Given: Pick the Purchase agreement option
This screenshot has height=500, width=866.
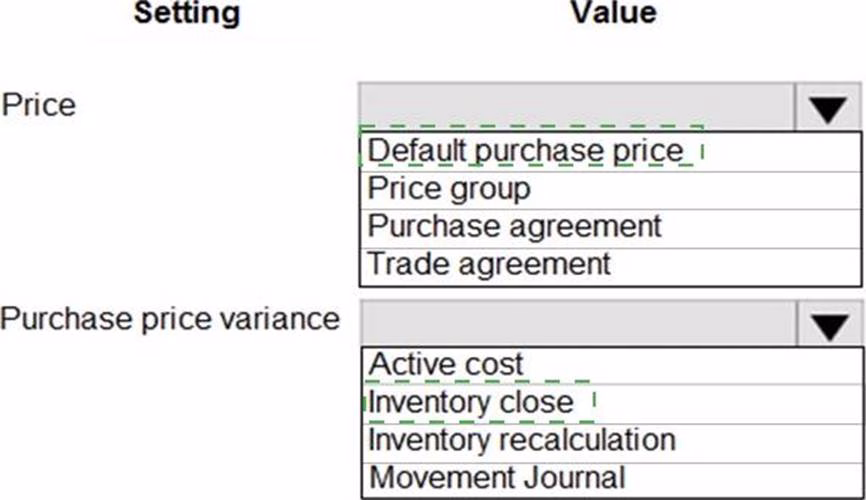Looking at the screenshot, I should tap(514, 226).
